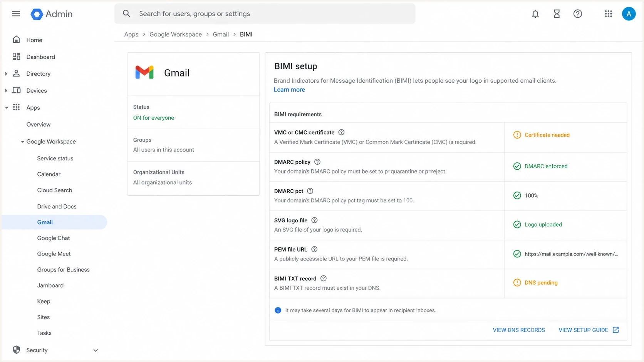Click the search magnifier icon
Image resolution: width=644 pixels, height=362 pixels.
pyautogui.click(x=127, y=14)
